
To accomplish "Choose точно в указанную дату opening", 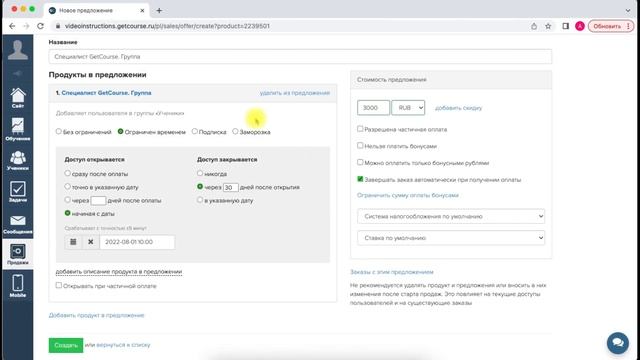I will [x=67, y=187].
